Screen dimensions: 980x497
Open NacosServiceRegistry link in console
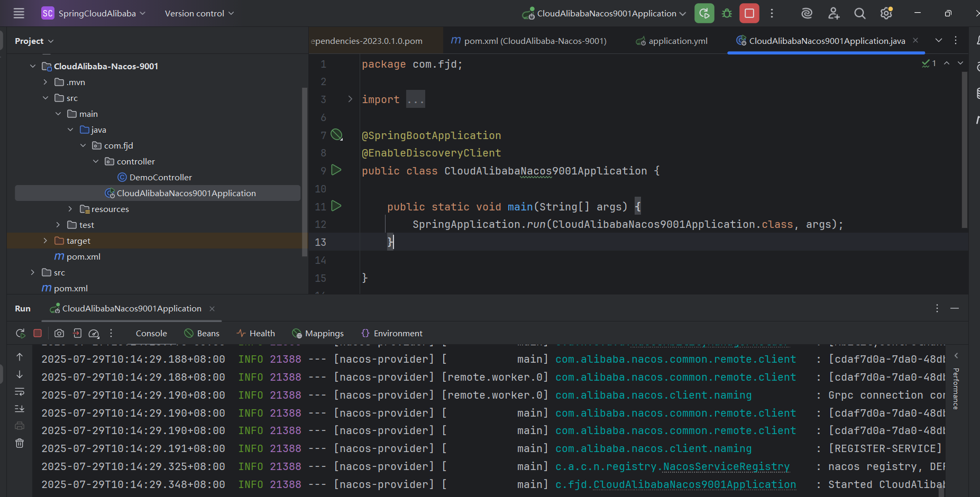pyautogui.click(x=726, y=466)
